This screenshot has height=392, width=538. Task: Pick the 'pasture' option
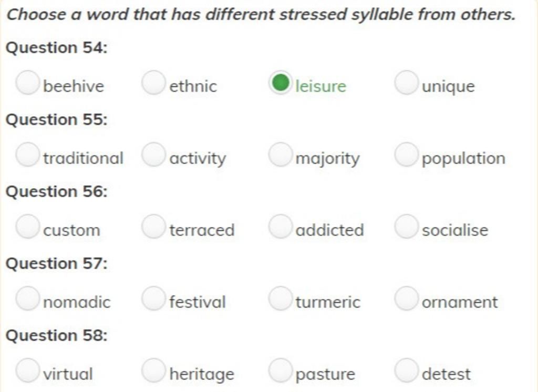281,370
